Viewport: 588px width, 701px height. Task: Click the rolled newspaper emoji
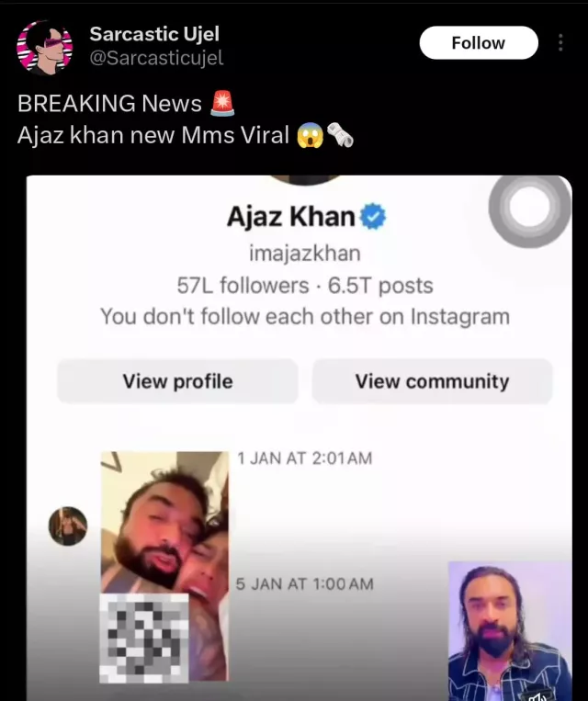(x=340, y=135)
